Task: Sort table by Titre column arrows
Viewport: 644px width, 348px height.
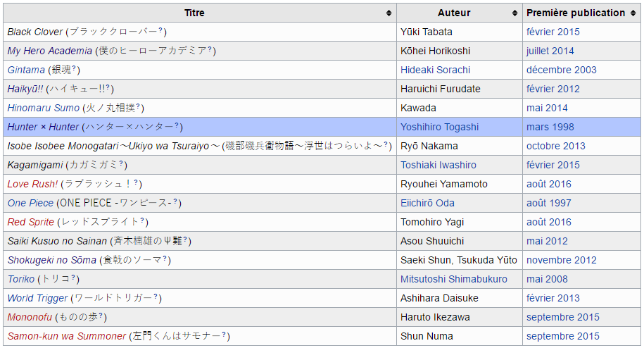Action: [x=389, y=13]
